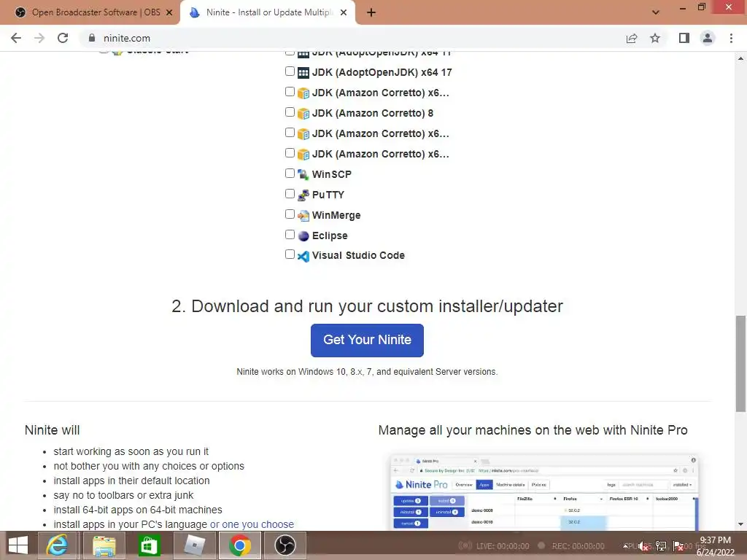747x560 pixels.
Task: Tick the WinSCP checkbox
Action: [x=290, y=174]
